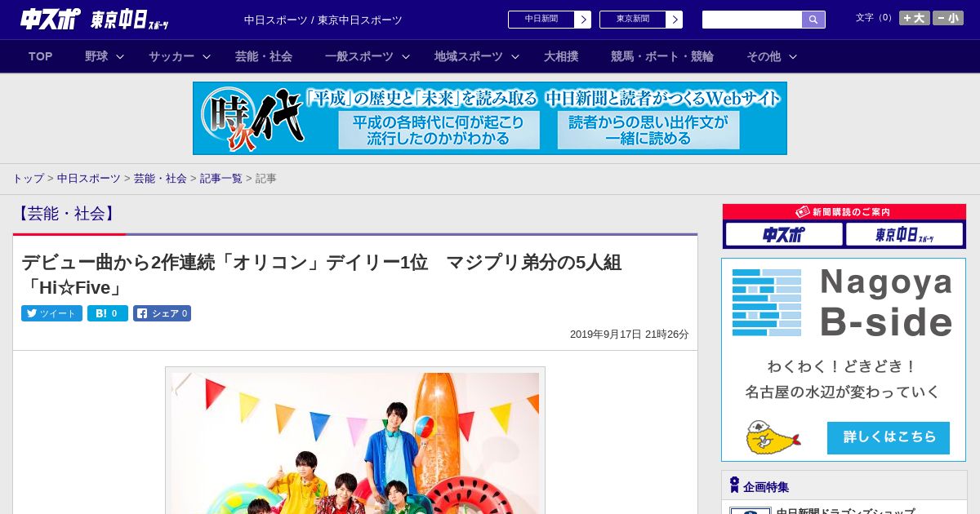This screenshot has width=980, height=514.
Task: Share the article with the ツイート button
Action: click(x=51, y=313)
